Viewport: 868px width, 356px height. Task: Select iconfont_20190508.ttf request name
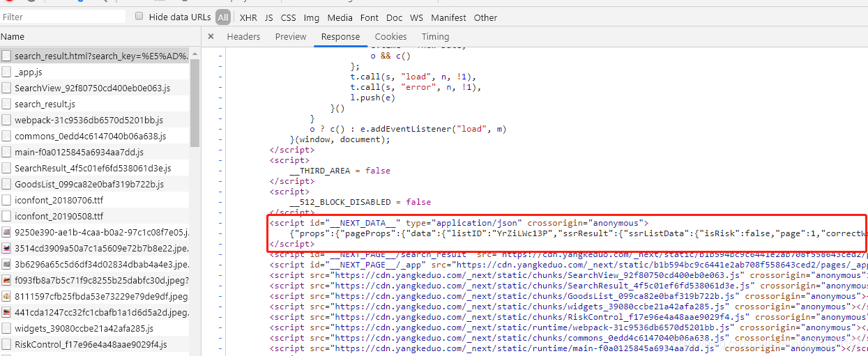59,216
